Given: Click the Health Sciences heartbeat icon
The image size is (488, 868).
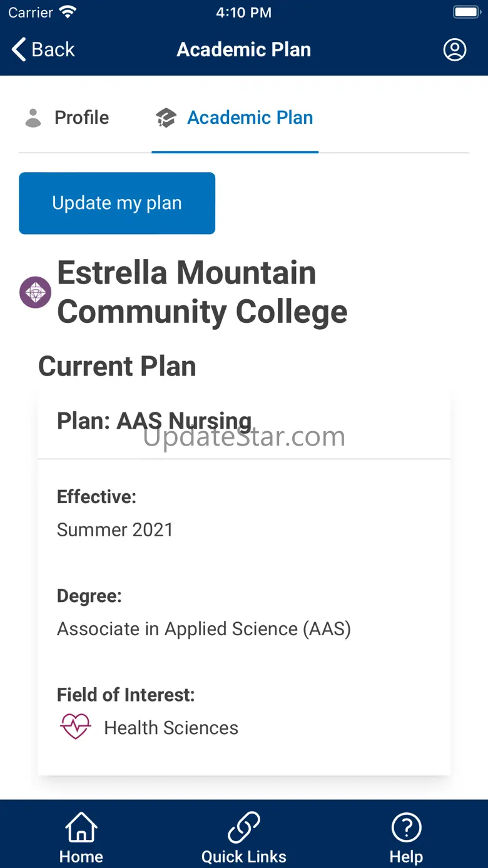Looking at the screenshot, I should click(76, 727).
